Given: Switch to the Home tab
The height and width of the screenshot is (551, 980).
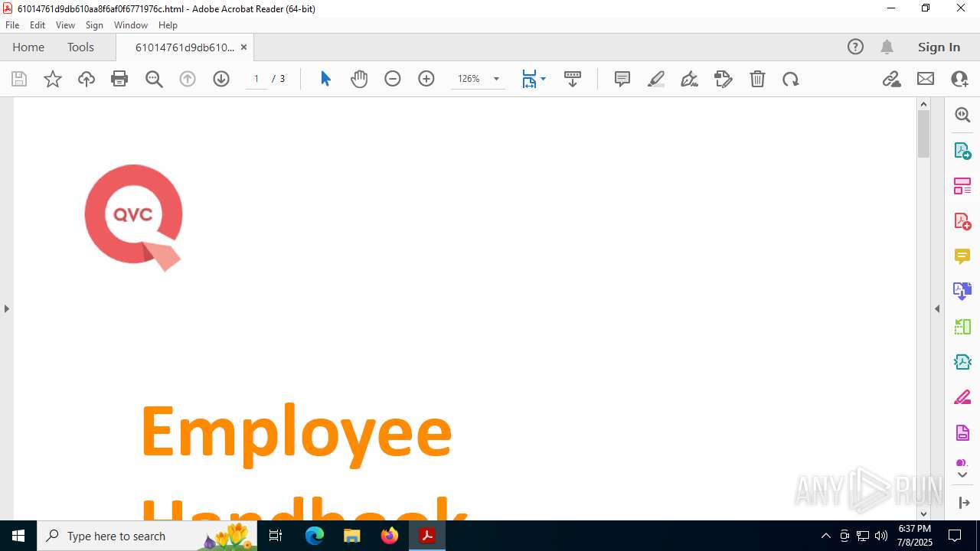Looking at the screenshot, I should (x=28, y=47).
